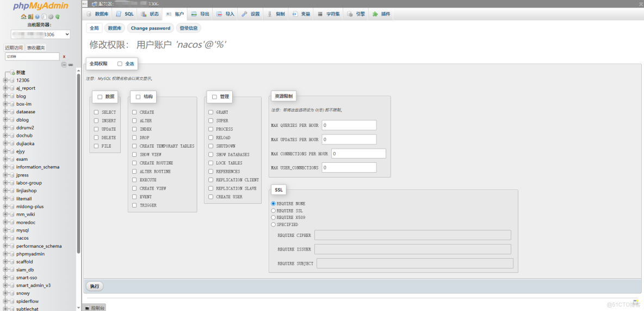644x311 pixels.
Task: Click the database icon next to exam
Action: pos(13,159)
